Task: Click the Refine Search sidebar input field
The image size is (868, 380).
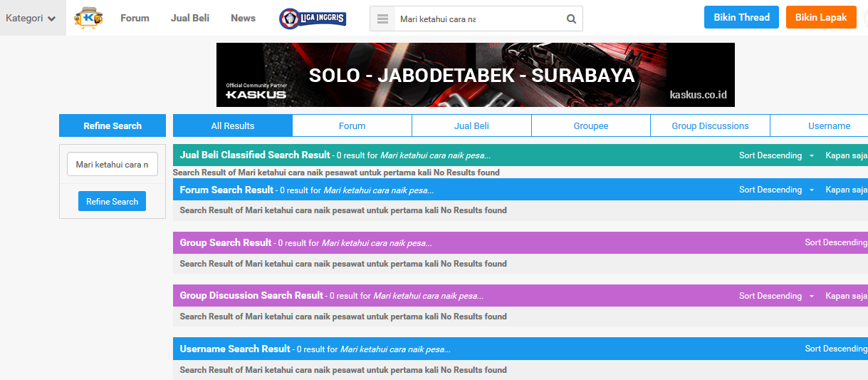Action: (x=113, y=164)
